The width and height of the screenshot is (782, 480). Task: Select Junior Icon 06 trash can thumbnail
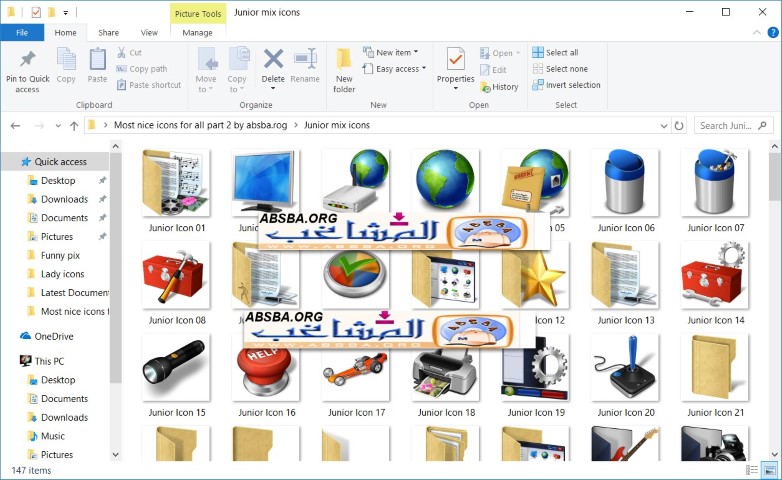tap(625, 183)
